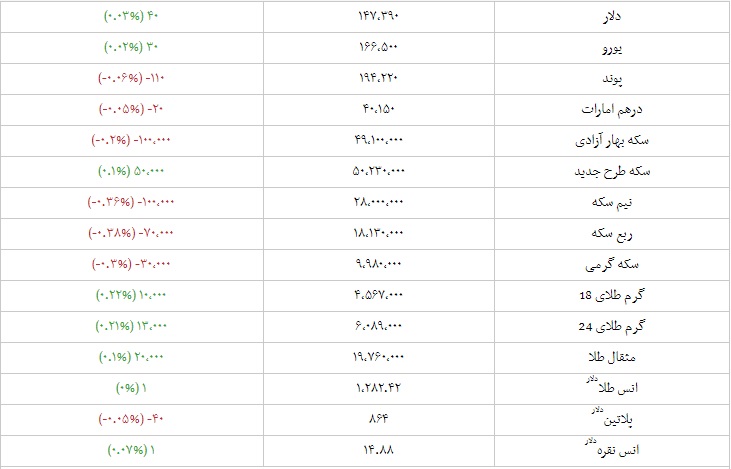Select the gold ounce price 1,282.42
731x469 pixels.
(x=378, y=388)
